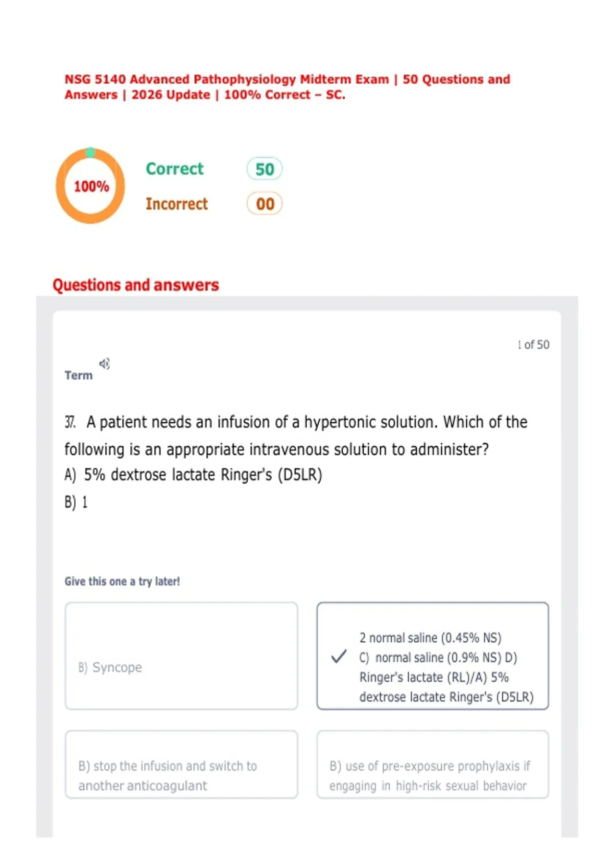The width and height of the screenshot is (613, 868).
Task: Click option 'A) 5% dextrose lactate Ringer's'
Action: click(193, 475)
